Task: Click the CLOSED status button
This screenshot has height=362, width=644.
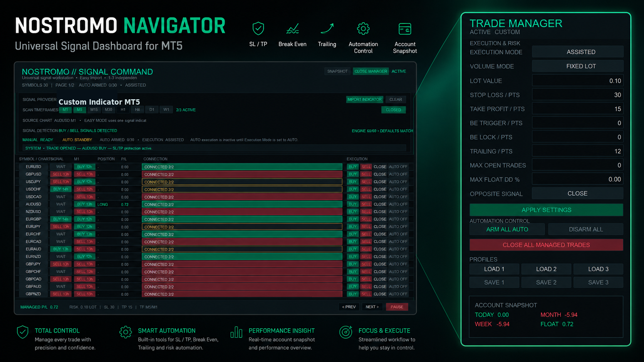Action: (393, 110)
